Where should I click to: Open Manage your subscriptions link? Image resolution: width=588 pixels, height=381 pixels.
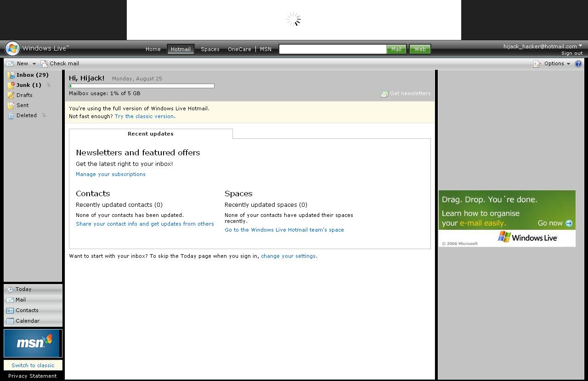111,174
